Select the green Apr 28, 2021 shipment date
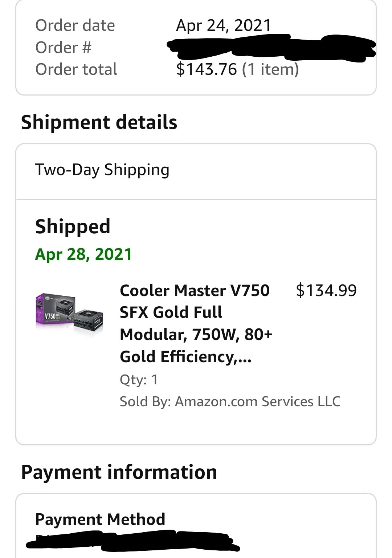 click(x=83, y=254)
